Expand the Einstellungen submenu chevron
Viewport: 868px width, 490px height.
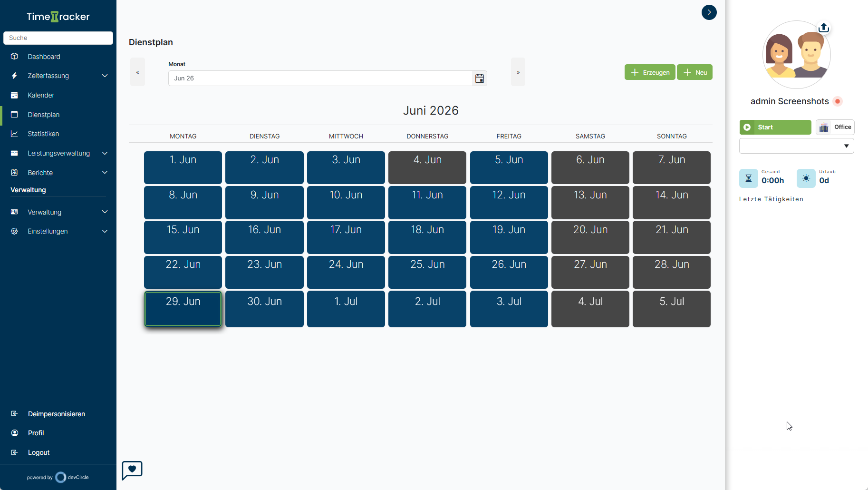(105, 231)
